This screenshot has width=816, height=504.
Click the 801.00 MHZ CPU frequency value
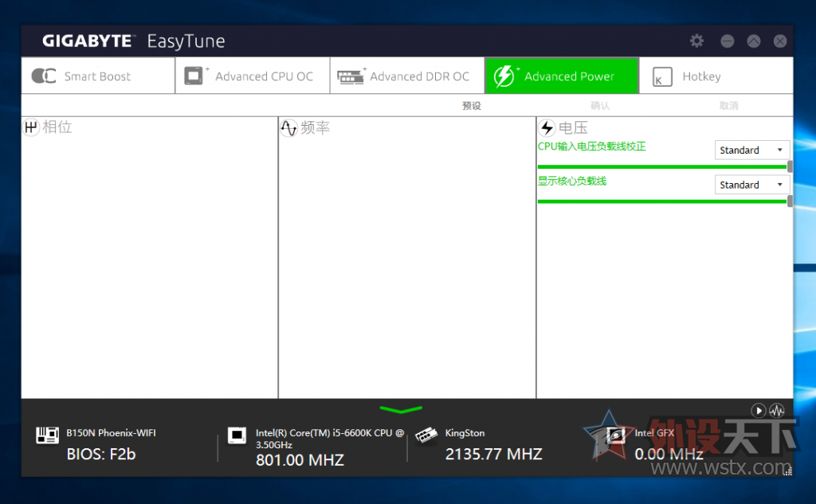point(300,459)
